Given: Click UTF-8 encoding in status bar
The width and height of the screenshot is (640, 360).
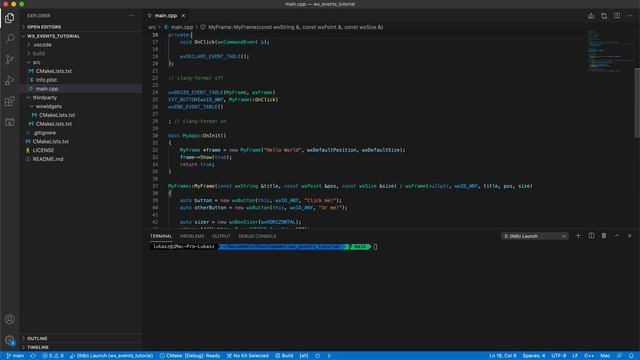Looking at the screenshot, I should [x=558, y=356].
